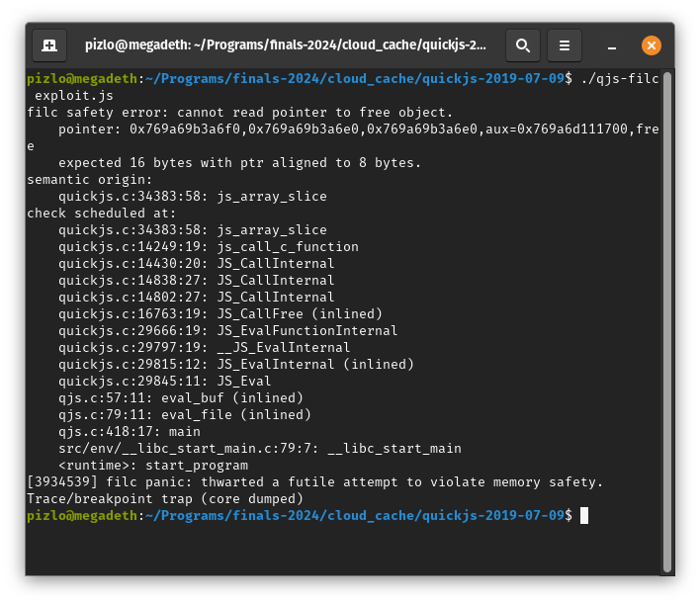Image resolution: width=700 pixels, height=604 pixels.
Task: Click the 'Trace/breakpoint trap (core dumped)' line
Action: (x=165, y=498)
